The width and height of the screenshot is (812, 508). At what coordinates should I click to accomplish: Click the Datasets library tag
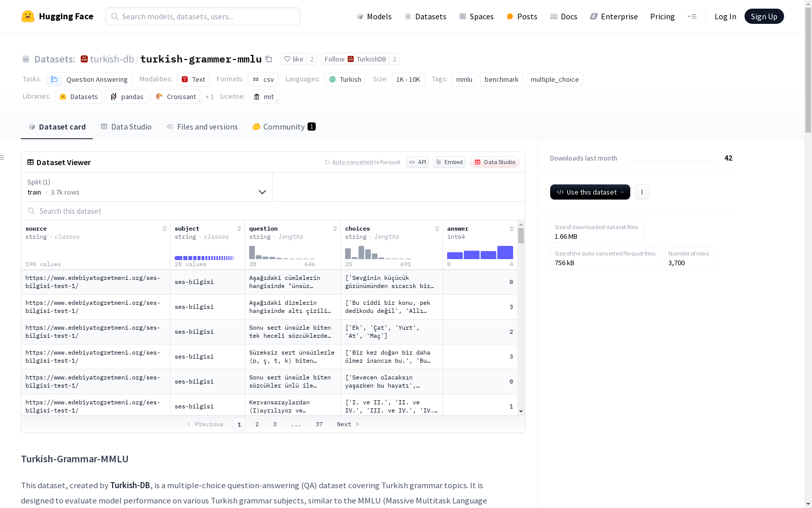click(79, 97)
